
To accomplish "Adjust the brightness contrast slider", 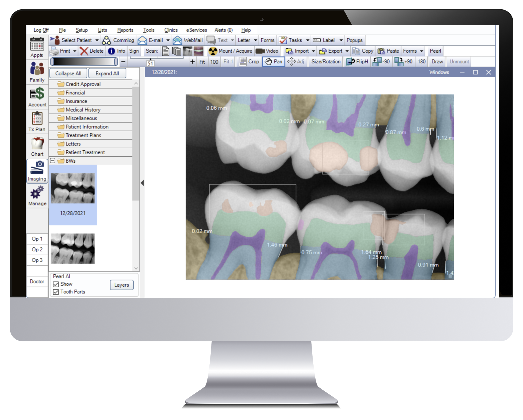I will pos(84,61).
